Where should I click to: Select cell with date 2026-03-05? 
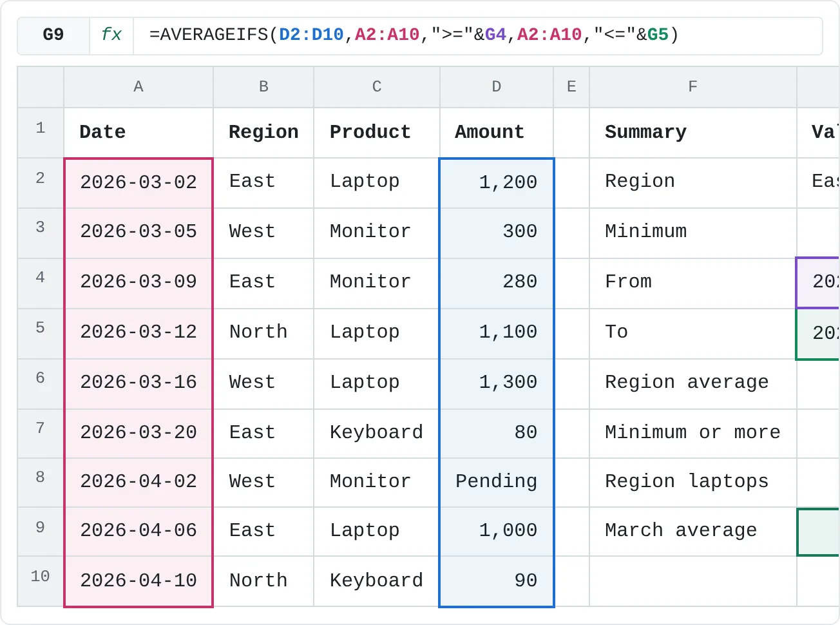(138, 233)
